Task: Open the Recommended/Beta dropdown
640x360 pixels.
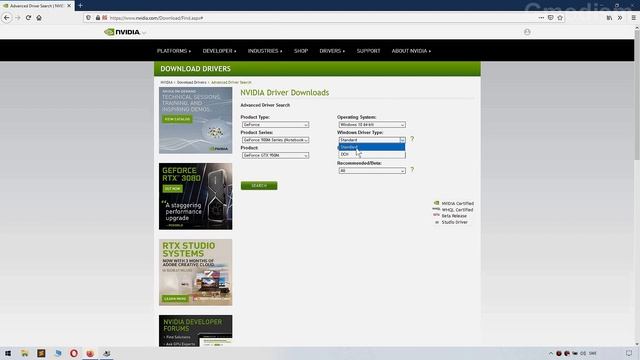Action: pos(372,171)
